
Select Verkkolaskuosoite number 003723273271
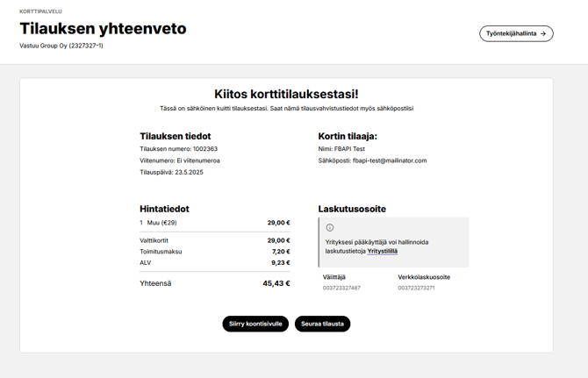(x=416, y=288)
